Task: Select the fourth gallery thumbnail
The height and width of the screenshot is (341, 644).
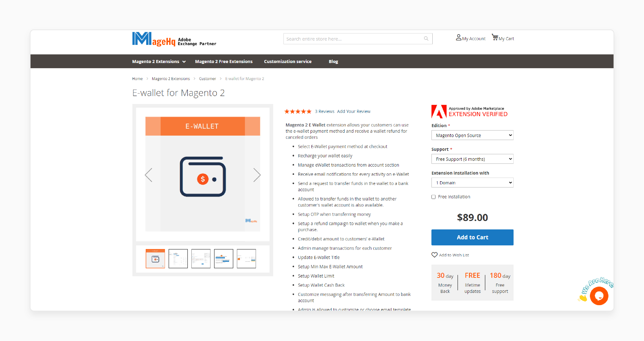Action: pos(224,258)
